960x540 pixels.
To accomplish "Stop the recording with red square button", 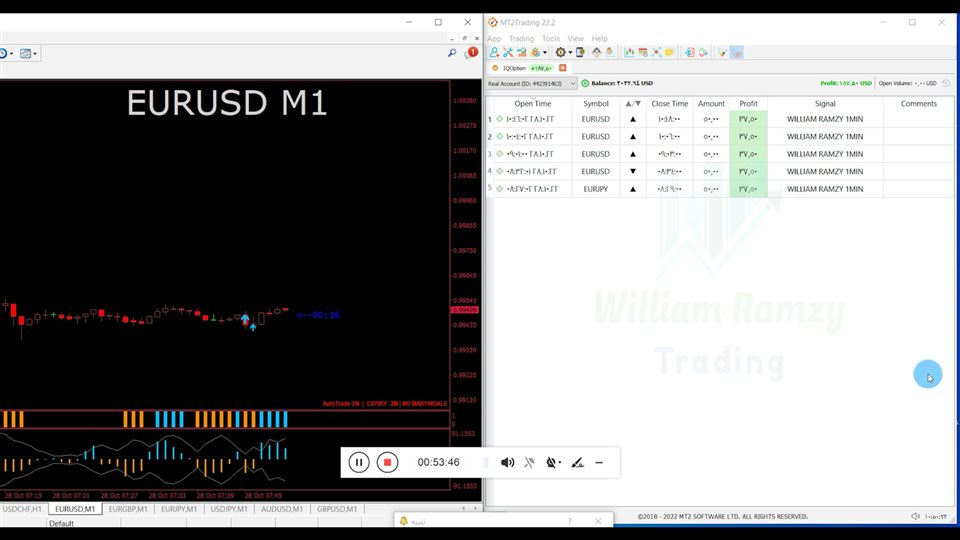I will (388, 462).
